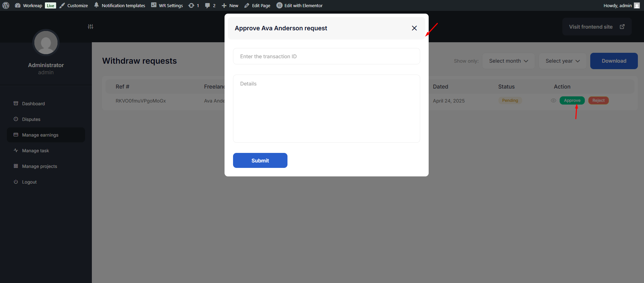Toggle the eye view icon for request
Viewport: 644px width, 283px height.
[554, 100]
